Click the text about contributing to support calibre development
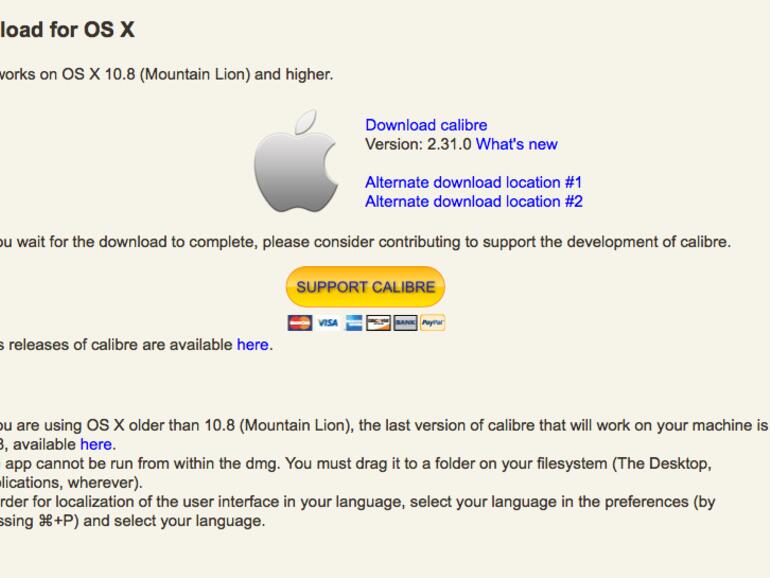The width and height of the screenshot is (770, 578). click(365, 242)
